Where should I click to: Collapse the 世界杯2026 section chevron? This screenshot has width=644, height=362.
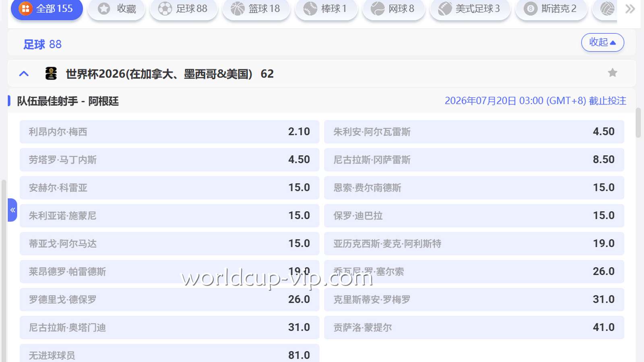pyautogui.click(x=24, y=74)
